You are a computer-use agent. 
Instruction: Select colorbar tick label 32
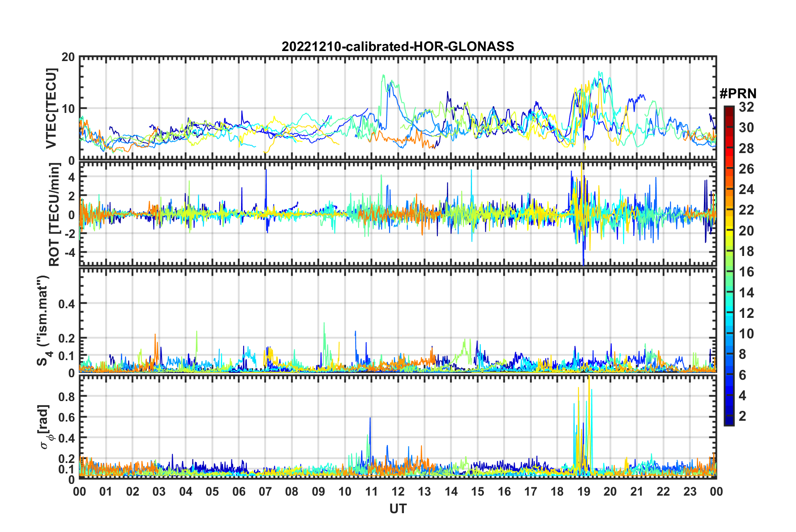pyautogui.click(x=746, y=107)
